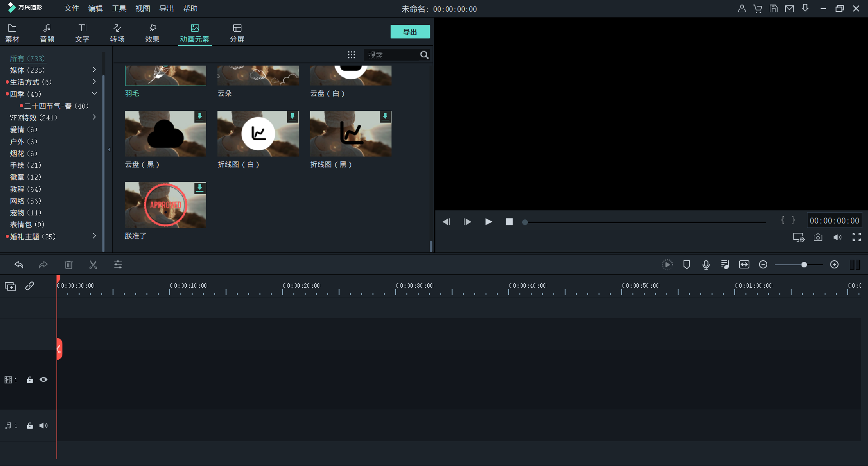The width and height of the screenshot is (868, 466).
Task: Expand the VFX特效 (241) category
Action: tap(94, 118)
